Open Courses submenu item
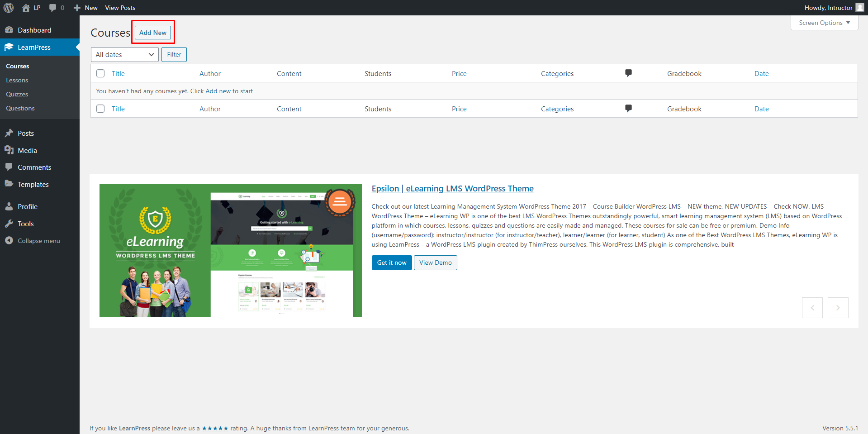The height and width of the screenshot is (434, 868). [18, 66]
